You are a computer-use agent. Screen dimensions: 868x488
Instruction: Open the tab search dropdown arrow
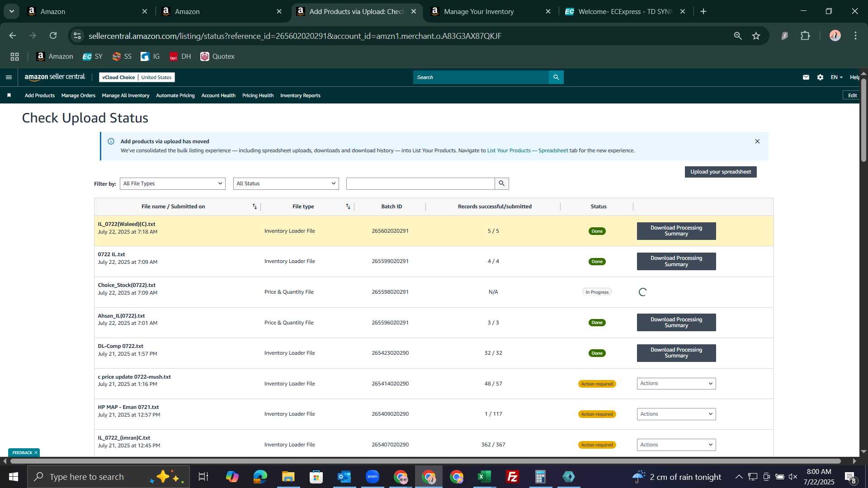11,11
